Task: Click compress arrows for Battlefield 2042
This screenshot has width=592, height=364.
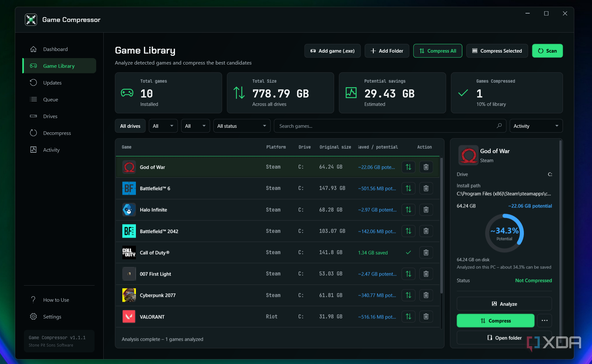Action: coord(408,231)
